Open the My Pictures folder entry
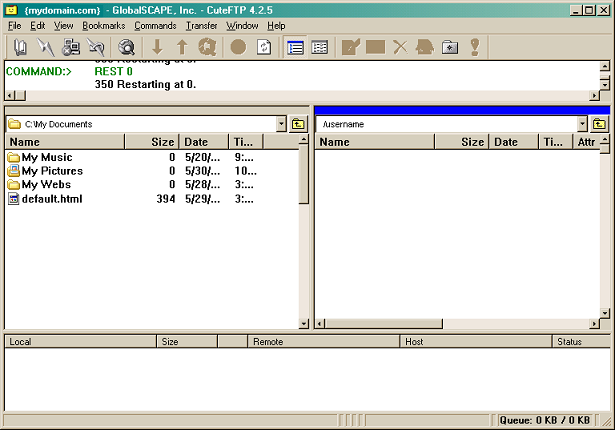 (52, 171)
